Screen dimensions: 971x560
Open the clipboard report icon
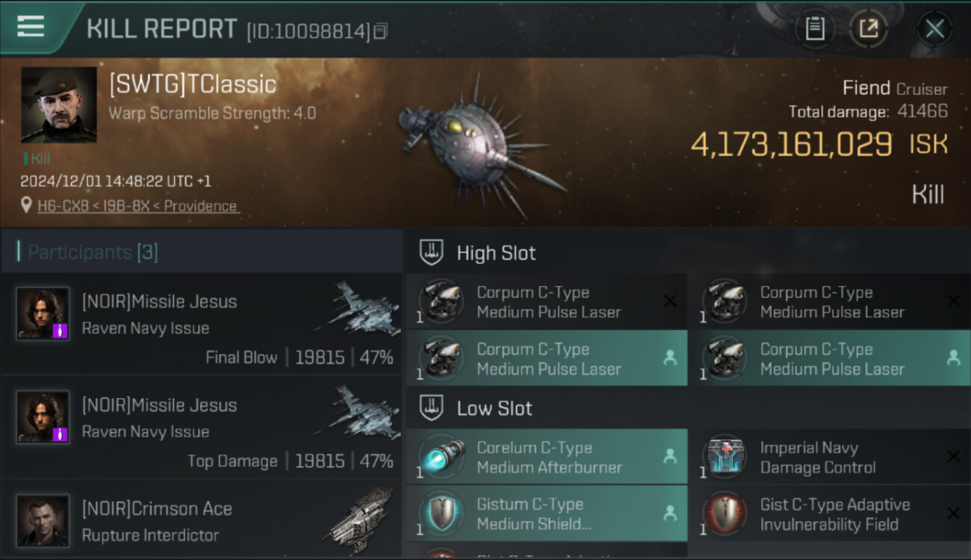tap(815, 29)
